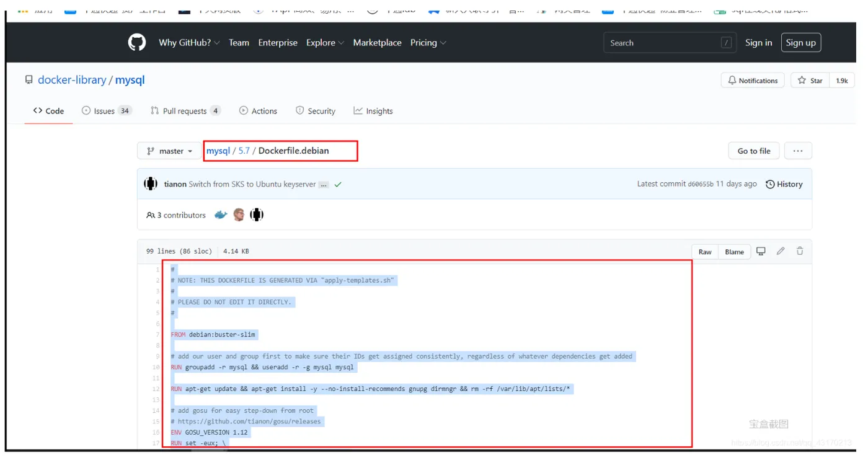The width and height of the screenshot is (868, 460).
Task: Click the FROM debian:buster-slim line
Action: click(x=213, y=335)
